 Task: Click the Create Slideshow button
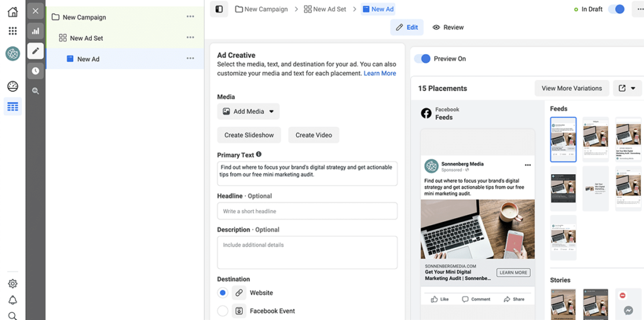(x=249, y=135)
